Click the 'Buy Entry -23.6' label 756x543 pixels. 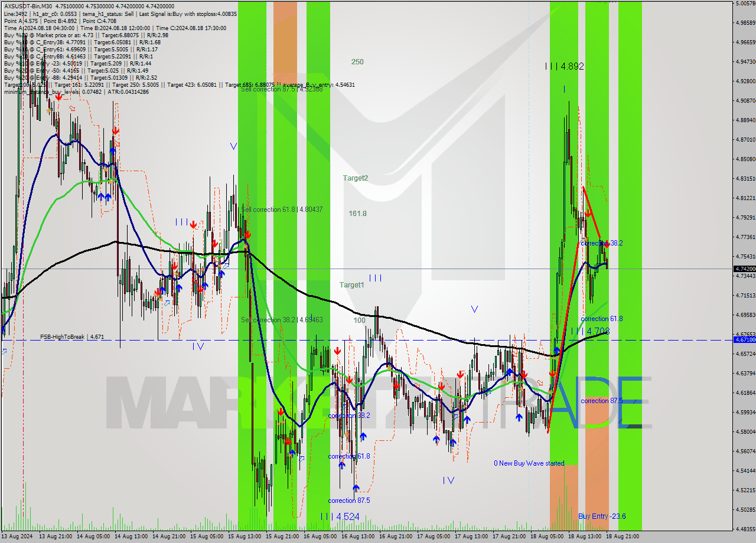[602, 516]
